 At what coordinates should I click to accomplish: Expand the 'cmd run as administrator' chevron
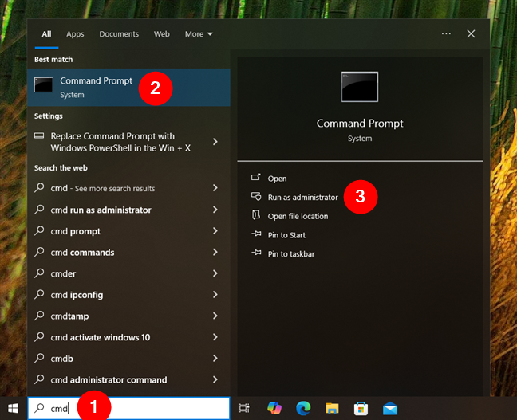215,210
